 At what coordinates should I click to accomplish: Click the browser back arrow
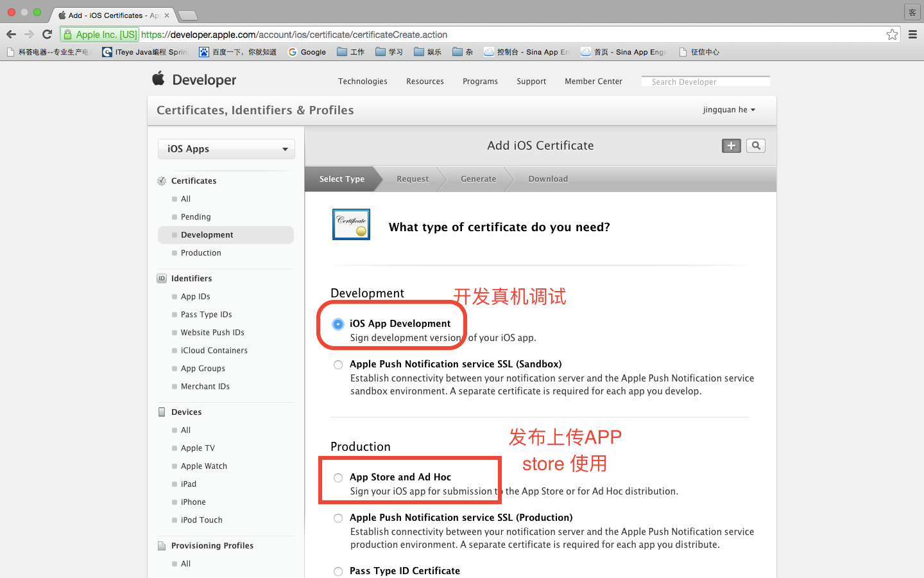tap(11, 35)
